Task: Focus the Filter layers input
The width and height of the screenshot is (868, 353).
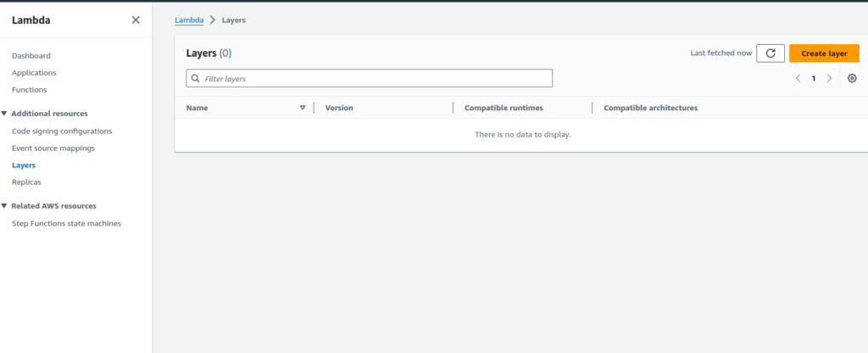Action: click(x=370, y=78)
